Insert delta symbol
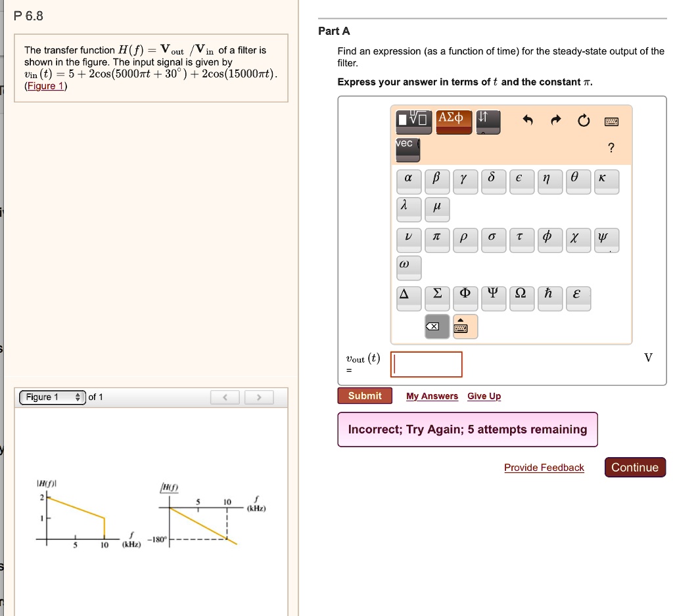Viewport: 673px width, 616px height. (x=493, y=181)
